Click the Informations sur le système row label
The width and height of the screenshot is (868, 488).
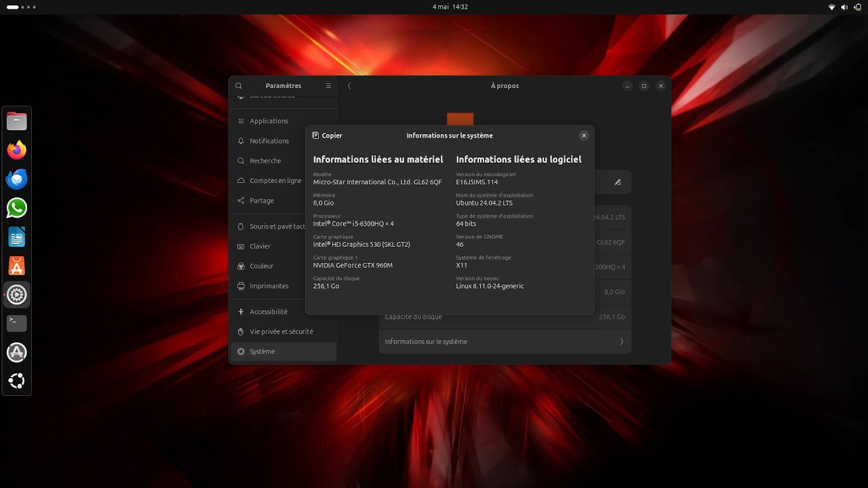[426, 342]
